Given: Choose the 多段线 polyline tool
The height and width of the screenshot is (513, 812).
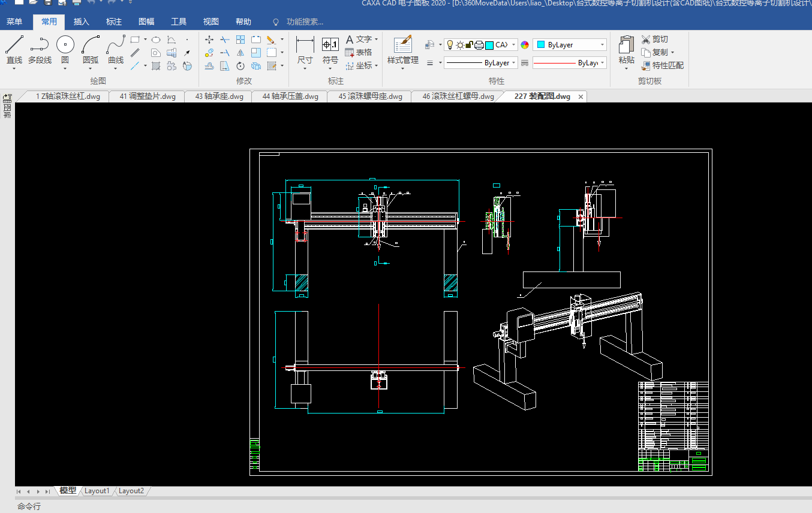Looking at the screenshot, I should click(x=40, y=46).
